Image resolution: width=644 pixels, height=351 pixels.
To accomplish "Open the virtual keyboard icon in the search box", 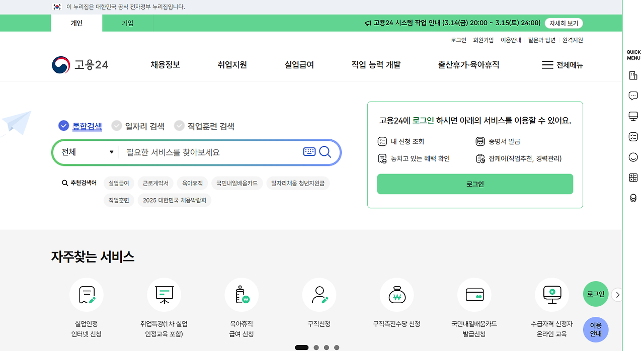I will click(309, 152).
